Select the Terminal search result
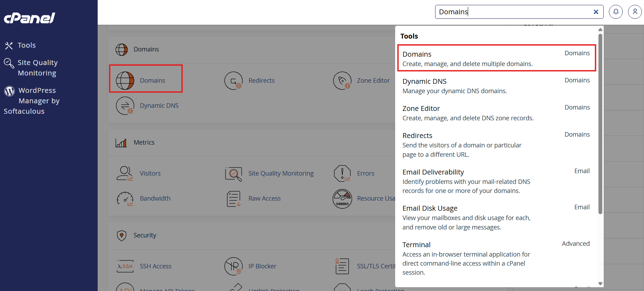644x291 pixels. coord(497,258)
